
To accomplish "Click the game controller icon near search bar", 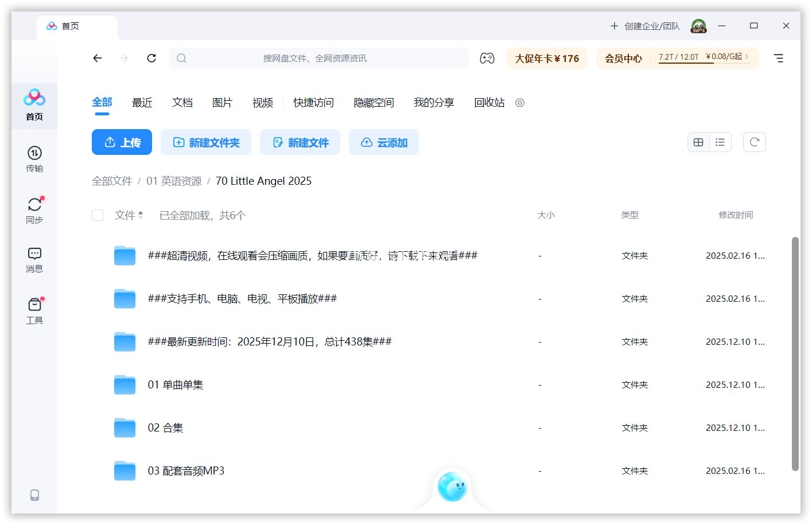I will [x=487, y=58].
